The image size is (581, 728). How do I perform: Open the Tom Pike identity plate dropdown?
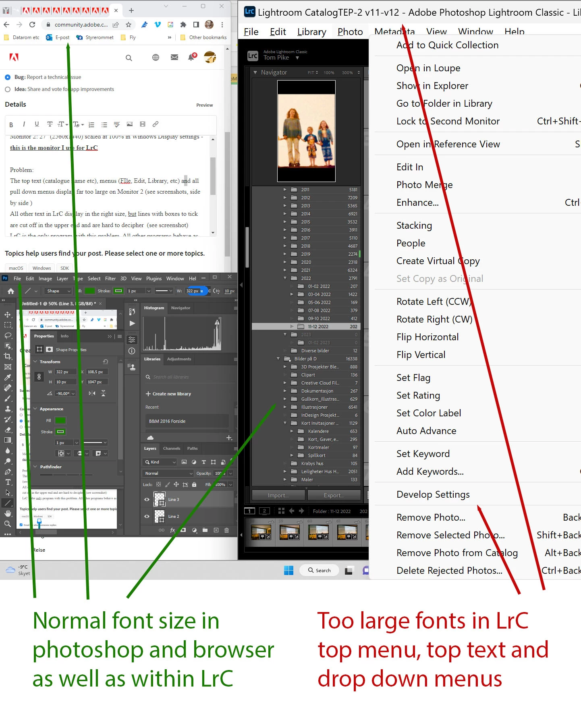coord(297,58)
